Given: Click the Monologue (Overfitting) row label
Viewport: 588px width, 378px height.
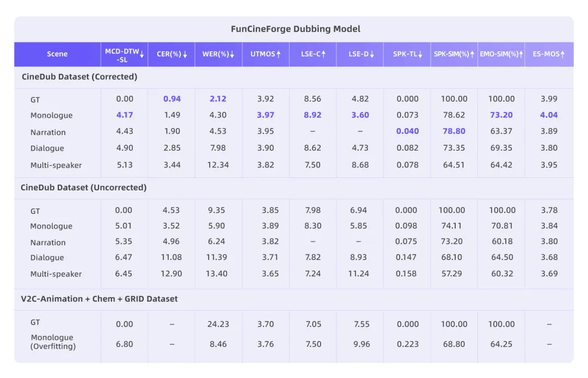Looking at the screenshot, I should click(53, 342).
